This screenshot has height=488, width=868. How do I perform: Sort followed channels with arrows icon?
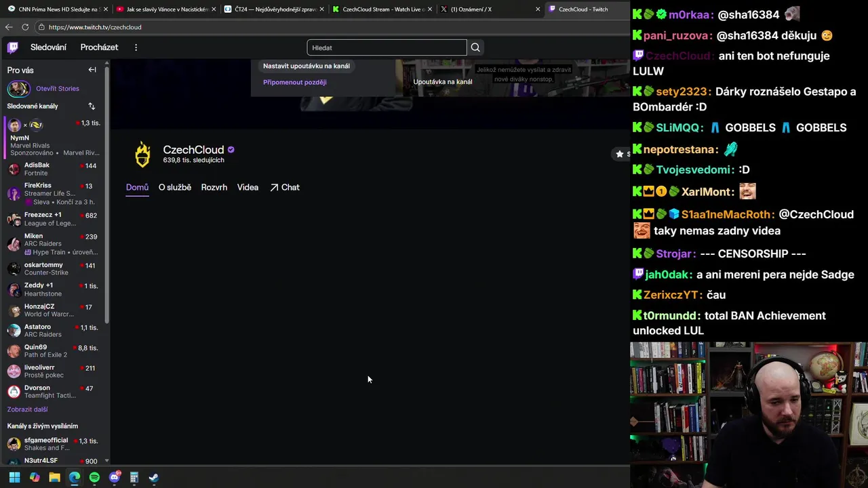click(x=92, y=106)
